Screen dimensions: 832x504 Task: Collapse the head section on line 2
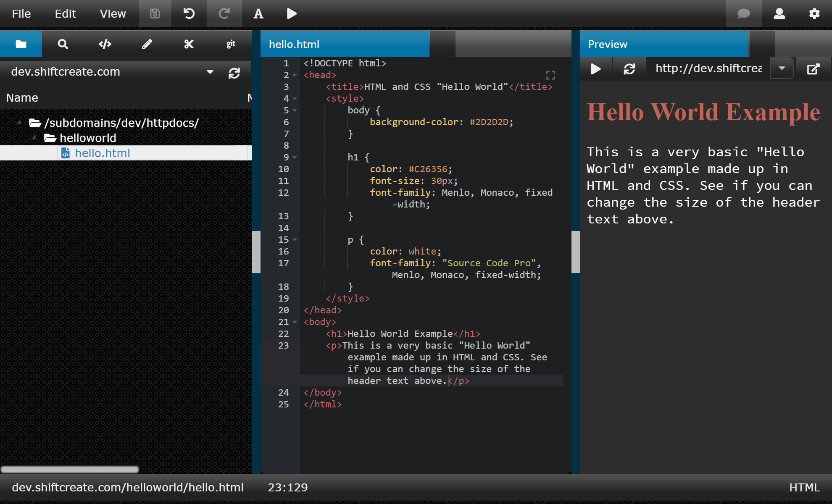(295, 76)
